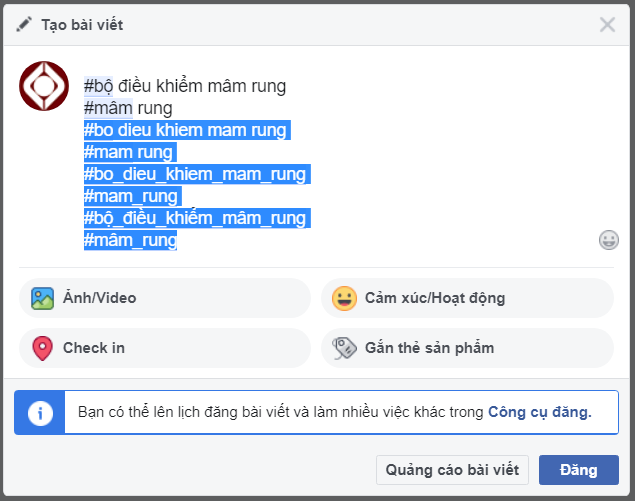Open the emoji picker smiley icon
This screenshot has width=635, height=501.
coord(609,240)
